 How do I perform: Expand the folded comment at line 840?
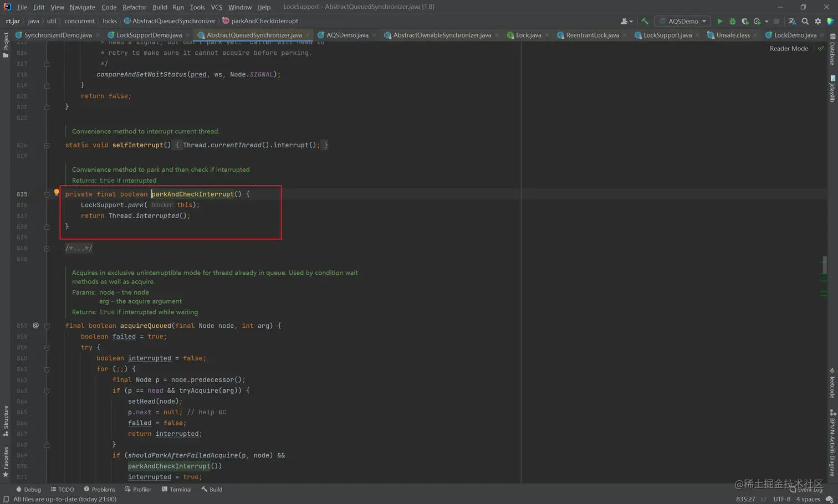(x=47, y=248)
